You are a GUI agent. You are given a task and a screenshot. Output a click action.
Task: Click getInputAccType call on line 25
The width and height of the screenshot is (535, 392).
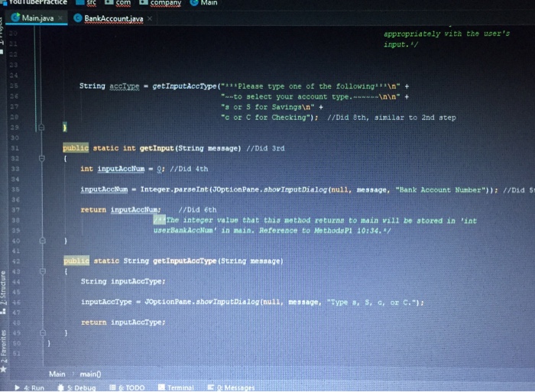coord(184,86)
